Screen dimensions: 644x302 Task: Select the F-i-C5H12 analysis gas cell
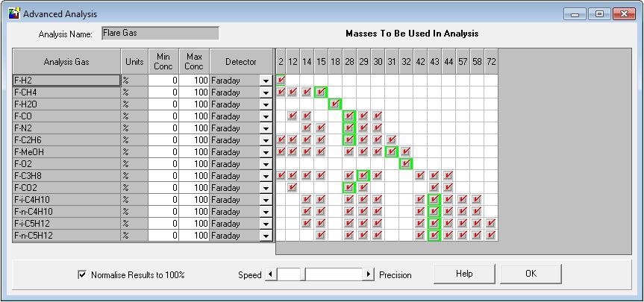click(66, 224)
